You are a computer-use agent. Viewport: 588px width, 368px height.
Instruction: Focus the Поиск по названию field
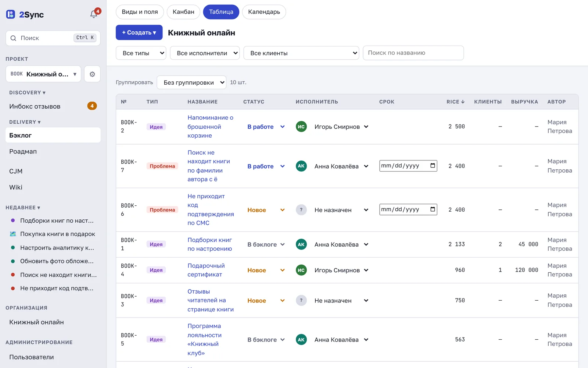click(x=413, y=53)
